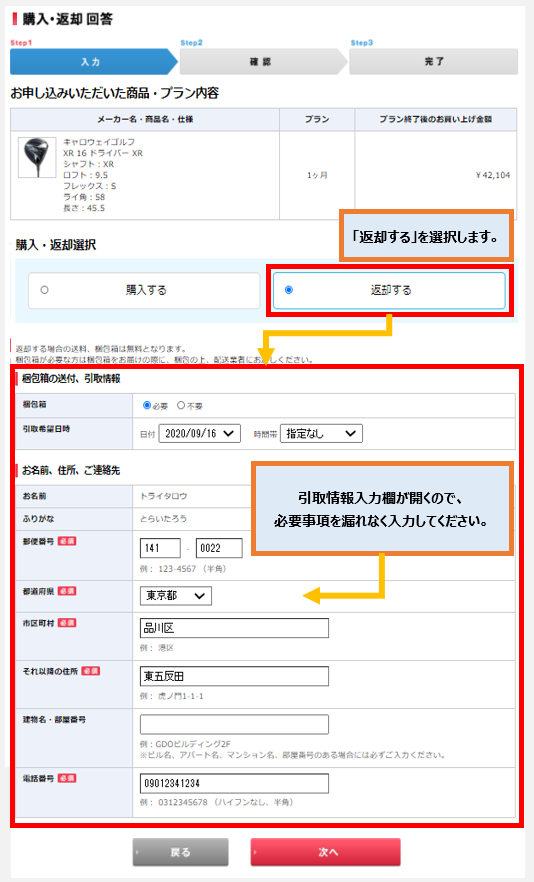This screenshot has height=882, width=534.
Task: Click the red 次へ button
Action: (x=326, y=852)
